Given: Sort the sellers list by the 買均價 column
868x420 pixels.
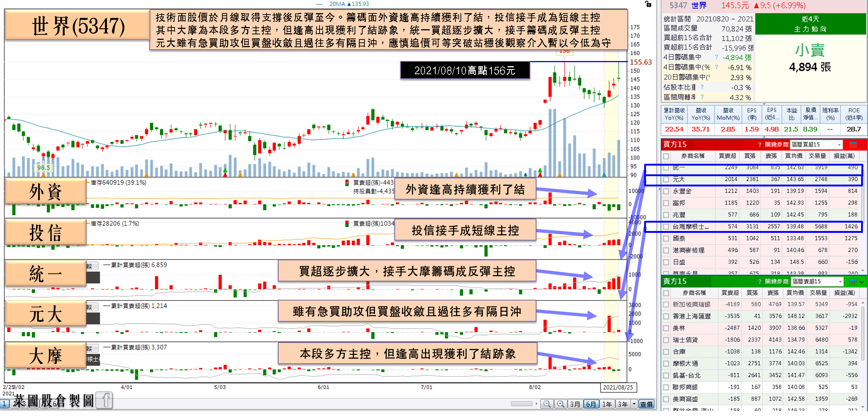Looking at the screenshot, I should tap(794, 293).
